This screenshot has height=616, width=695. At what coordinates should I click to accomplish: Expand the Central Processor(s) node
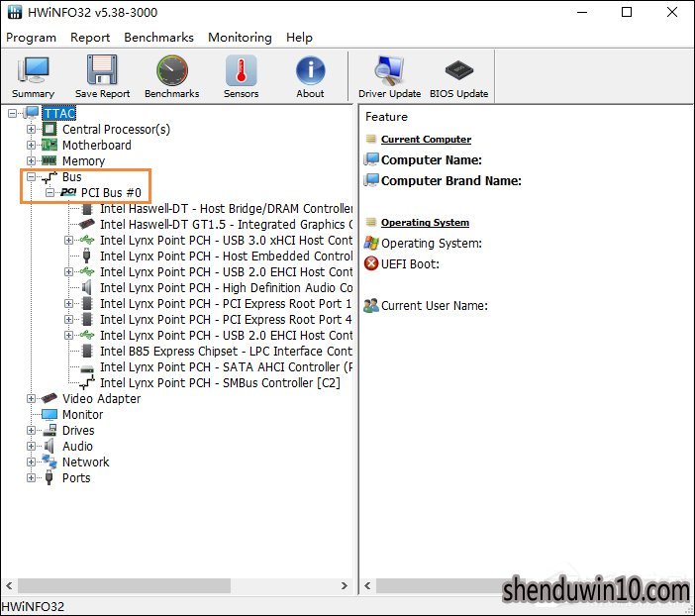coord(31,129)
